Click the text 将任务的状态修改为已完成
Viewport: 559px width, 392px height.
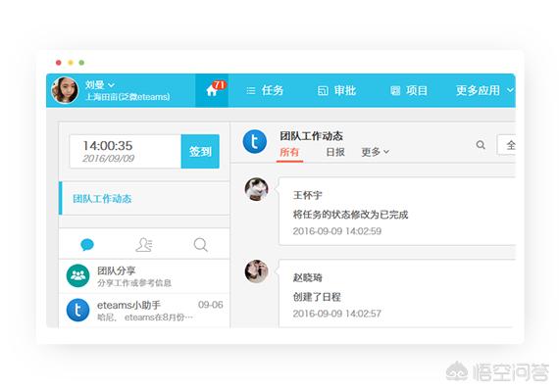[x=350, y=215]
